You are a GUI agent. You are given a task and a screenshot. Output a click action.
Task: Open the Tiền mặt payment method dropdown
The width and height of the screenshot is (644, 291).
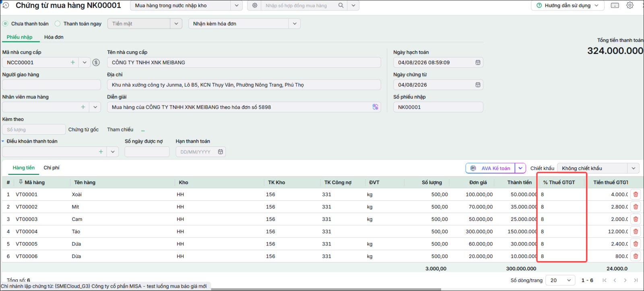(176, 24)
